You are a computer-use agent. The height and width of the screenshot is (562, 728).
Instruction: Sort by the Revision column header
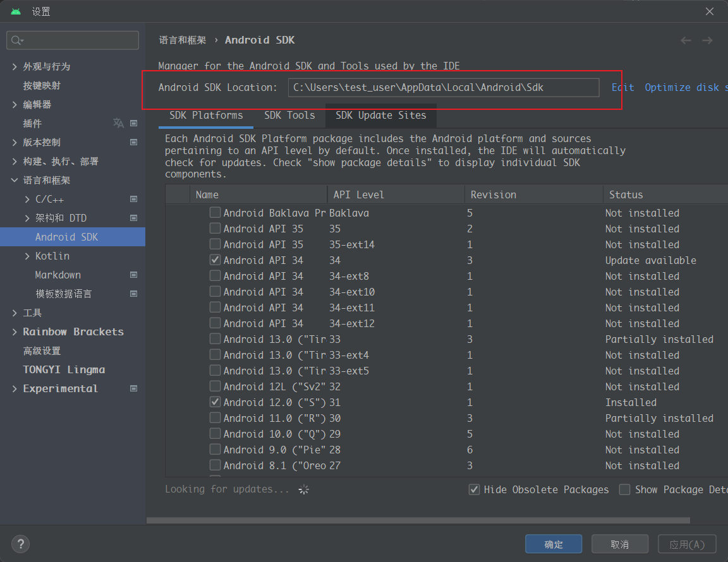(534, 194)
